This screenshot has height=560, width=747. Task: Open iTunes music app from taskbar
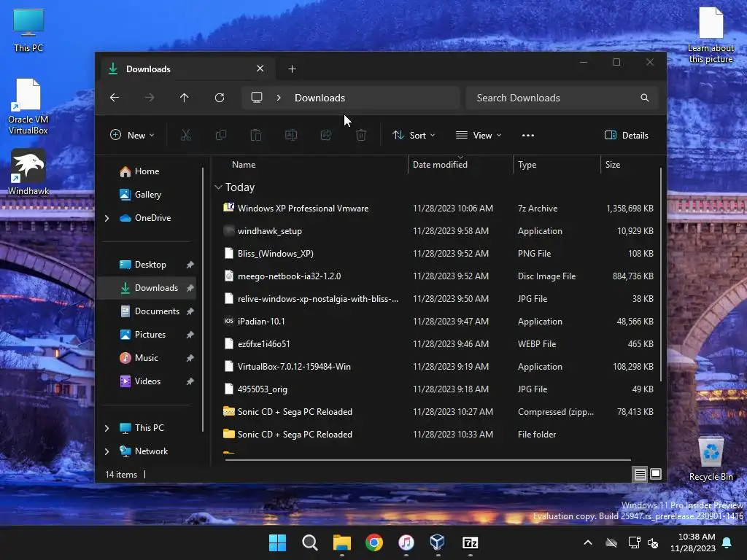(x=406, y=542)
